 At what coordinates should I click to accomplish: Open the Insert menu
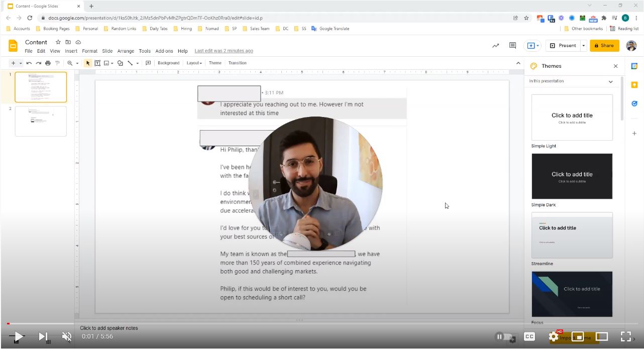click(x=71, y=51)
